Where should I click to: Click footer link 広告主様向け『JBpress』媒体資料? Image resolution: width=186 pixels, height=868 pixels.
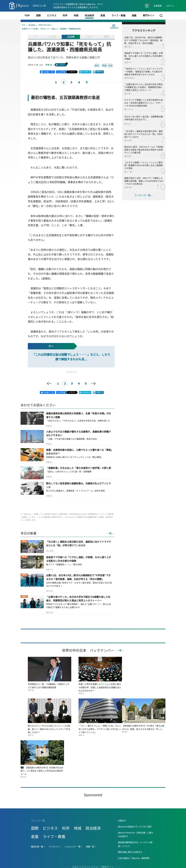tap(134, 858)
